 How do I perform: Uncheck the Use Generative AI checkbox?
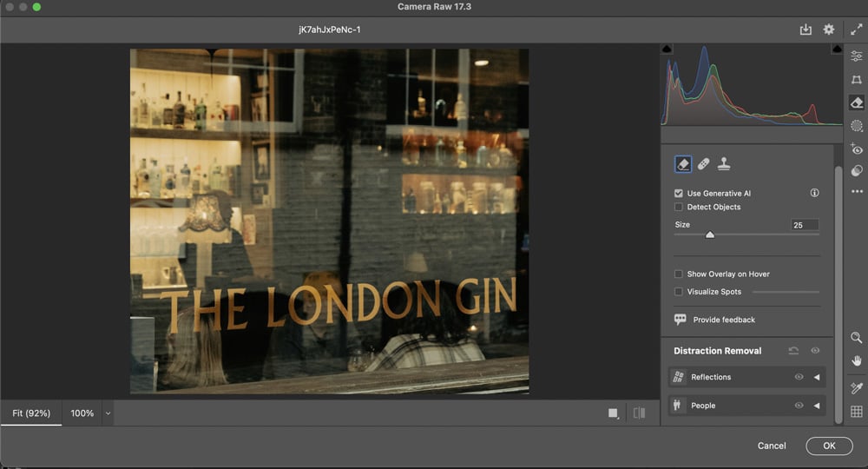[x=679, y=193]
